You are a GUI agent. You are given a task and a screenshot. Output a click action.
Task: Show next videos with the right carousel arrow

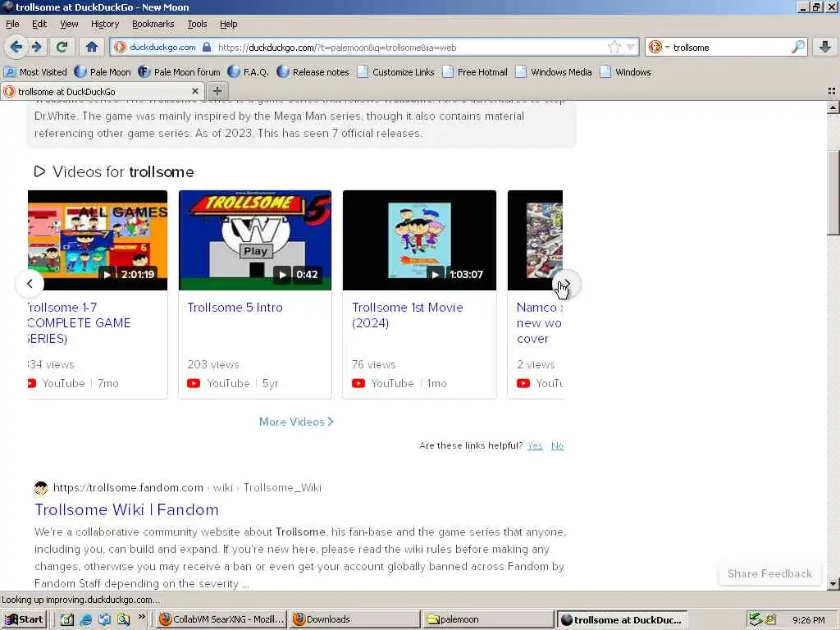pos(566,284)
